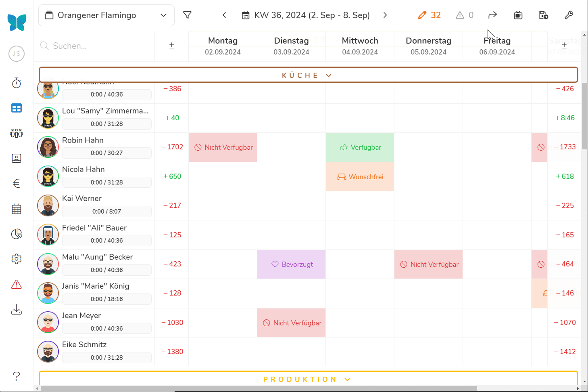Open the wrench tools icon
The width and height of the screenshot is (588, 392).
[569, 15]
